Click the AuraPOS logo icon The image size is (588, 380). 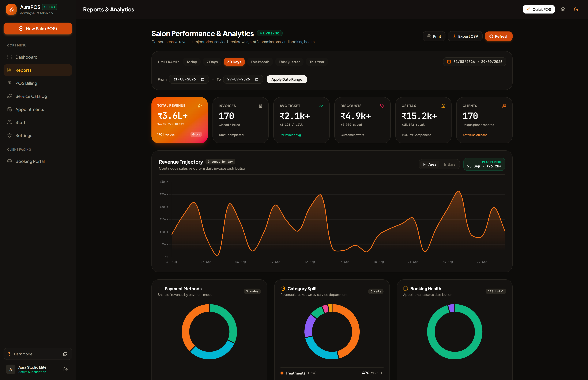[11, 9]
